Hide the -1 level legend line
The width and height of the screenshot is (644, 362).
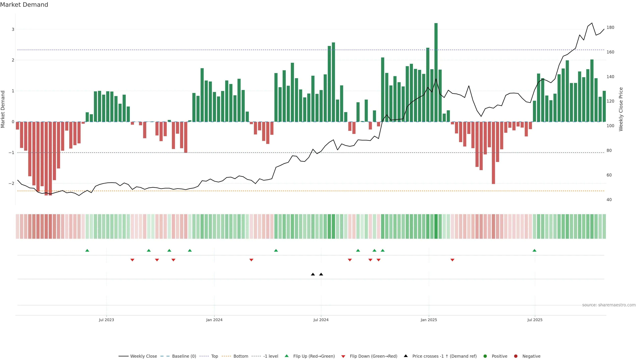[271, 356]
